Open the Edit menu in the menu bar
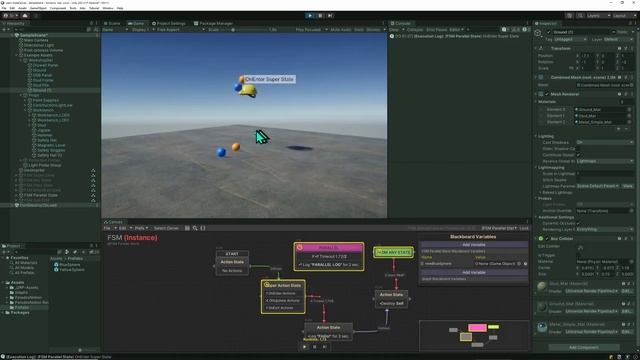 (x=12, y=8)
